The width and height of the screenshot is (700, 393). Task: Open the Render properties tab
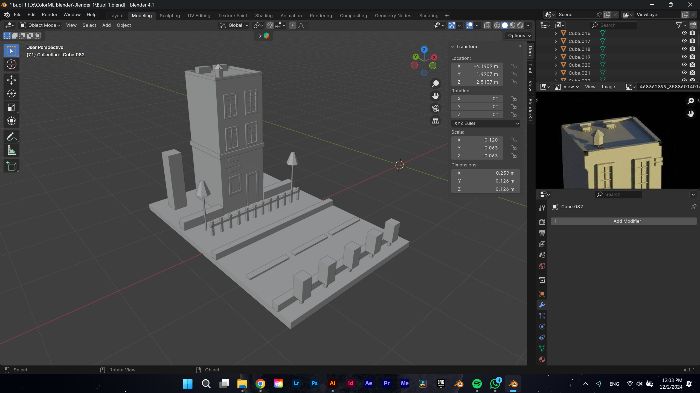point(542,222)
